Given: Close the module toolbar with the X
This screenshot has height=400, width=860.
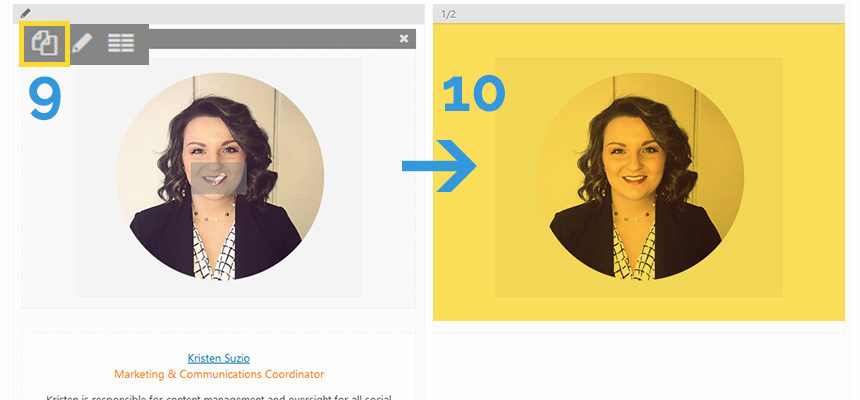Looking at the screenshot, I should 404,38.
